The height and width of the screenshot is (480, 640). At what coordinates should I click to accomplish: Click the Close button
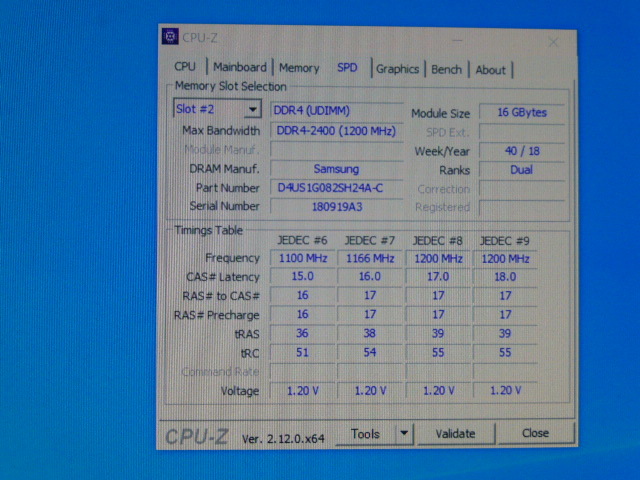coord(535,433)
